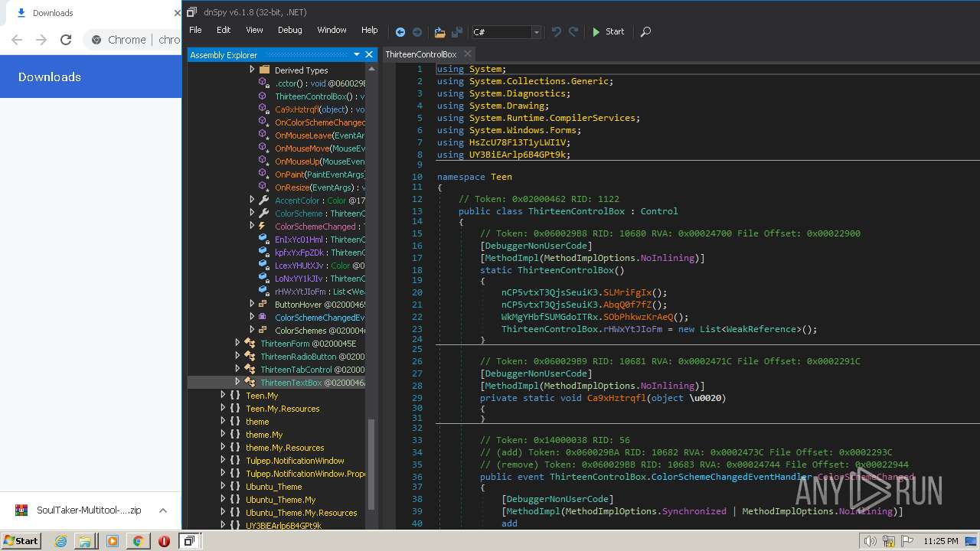Select Tulpep.NotificationWindow namespace
The height and width of the screenshot is (551, 980).
295,461
